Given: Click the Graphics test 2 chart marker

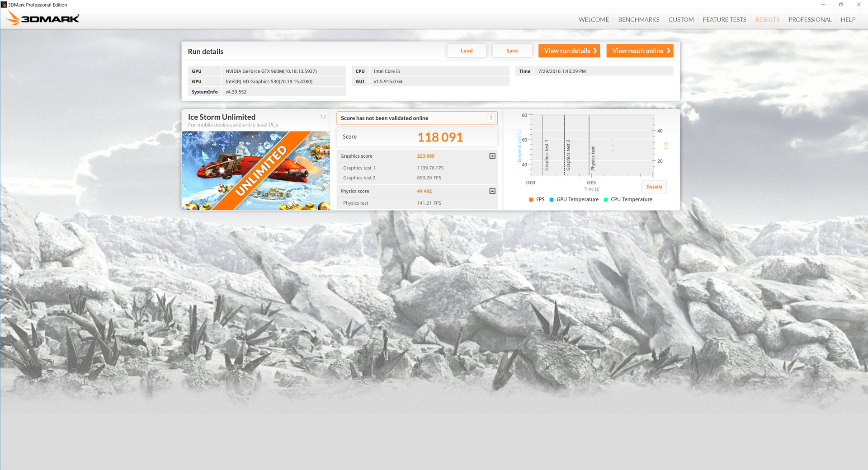Looking at the screenshot, I should coord(568,155).
